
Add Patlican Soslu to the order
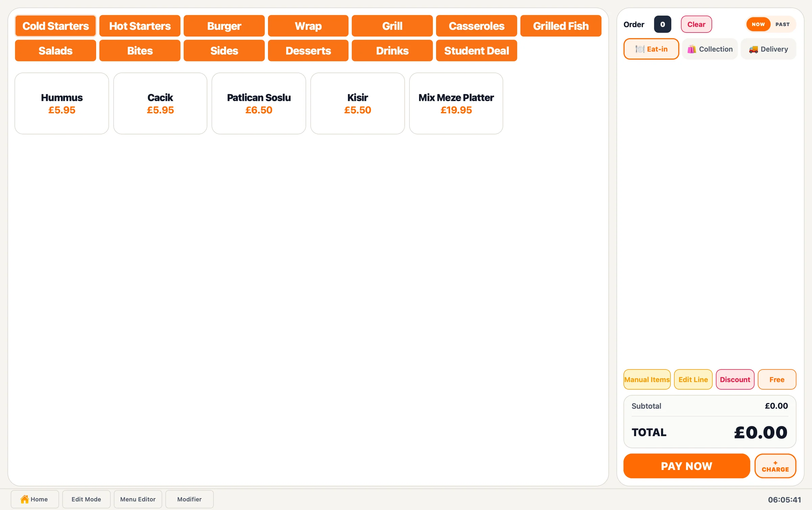tap(259, 103)
